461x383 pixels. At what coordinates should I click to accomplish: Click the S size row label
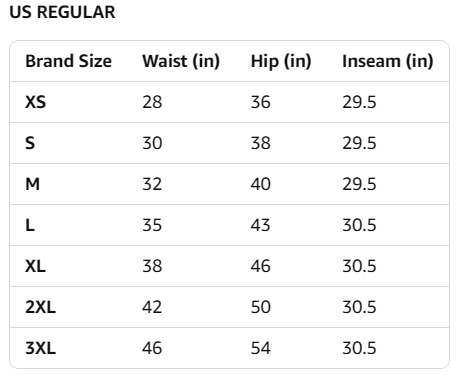point(30,143)
